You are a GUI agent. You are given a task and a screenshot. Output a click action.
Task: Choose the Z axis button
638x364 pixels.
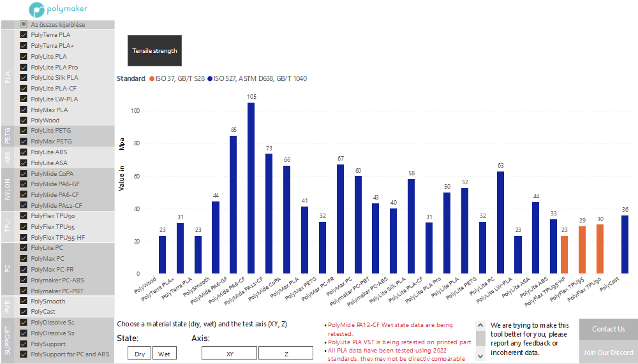tap(286, 353)
